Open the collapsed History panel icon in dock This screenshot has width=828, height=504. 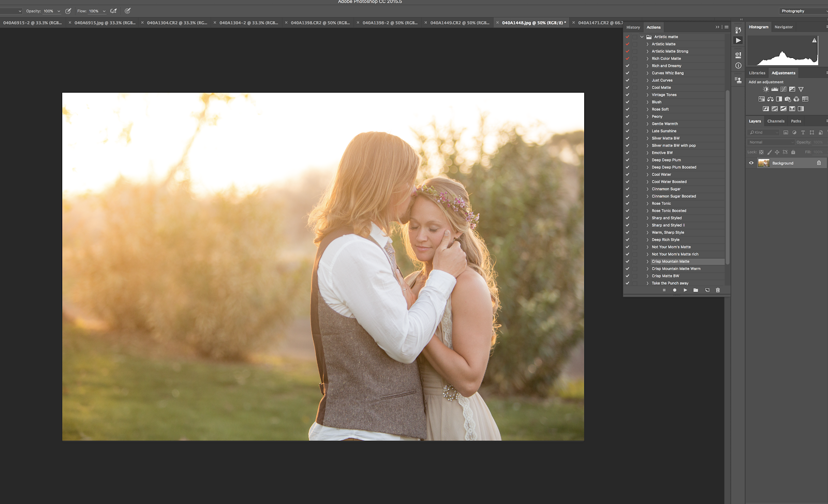pyautogui.click(x=738, y=30)
